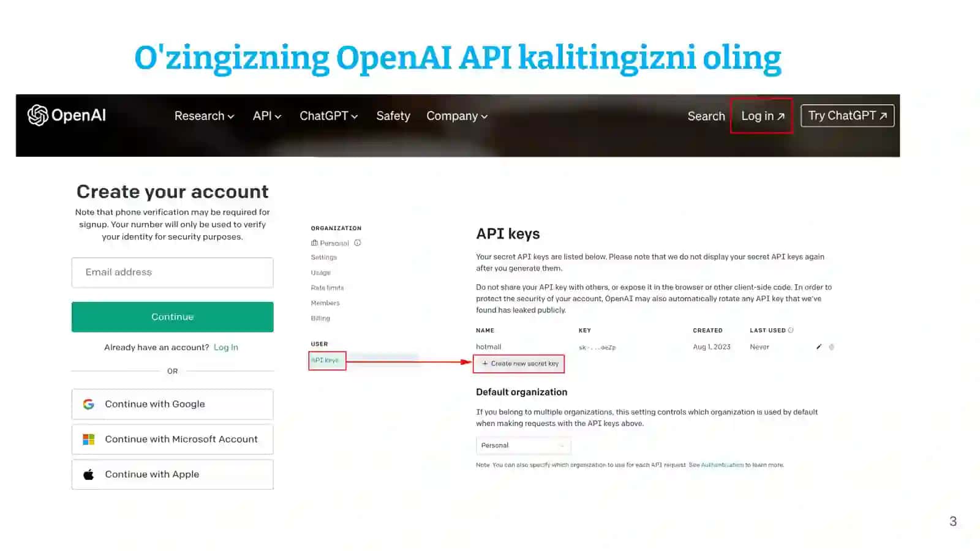980x551 pixels.
Task: Click Try ChatGPT button
Action: pyautogui.click(x=847, y=116)
